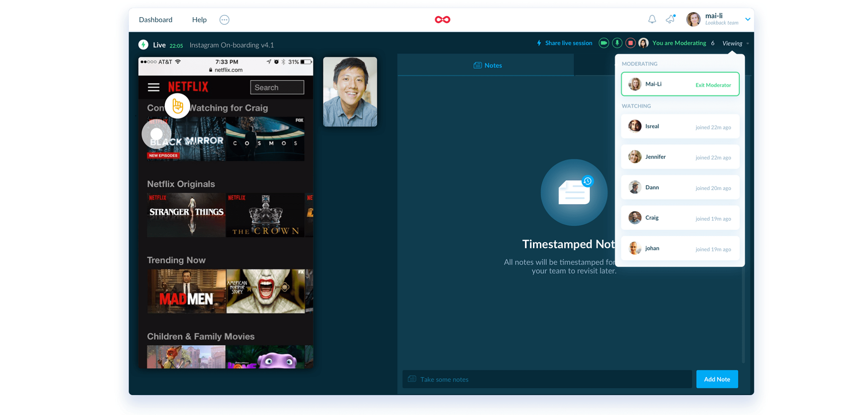This screenshot has height=415, width=868.
Task: Click the Add Note button
Action: pos(717,379)
